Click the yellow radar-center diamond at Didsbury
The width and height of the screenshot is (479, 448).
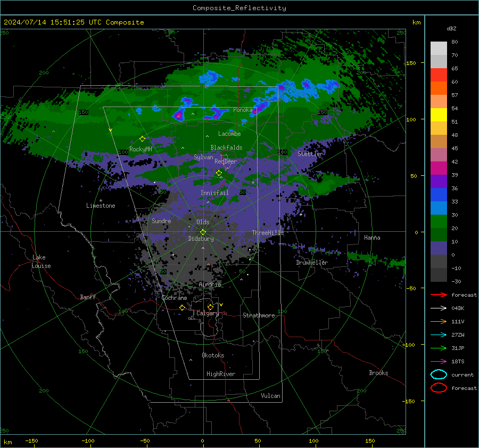tap(203, 232)
